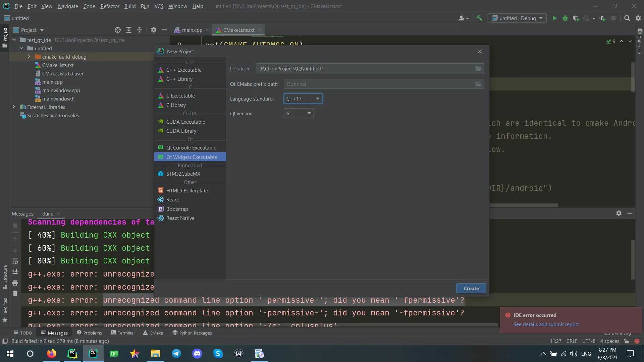This screenshot has width=644, height=362.
Task: Toggle soft-wrap in Messages panel
Action: click(x=15, y=261)
